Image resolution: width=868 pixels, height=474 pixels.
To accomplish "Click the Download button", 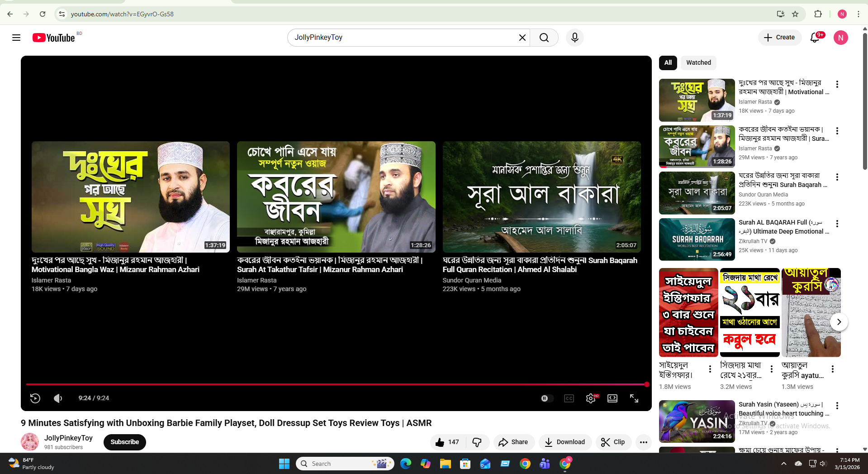I will [565, 442].
